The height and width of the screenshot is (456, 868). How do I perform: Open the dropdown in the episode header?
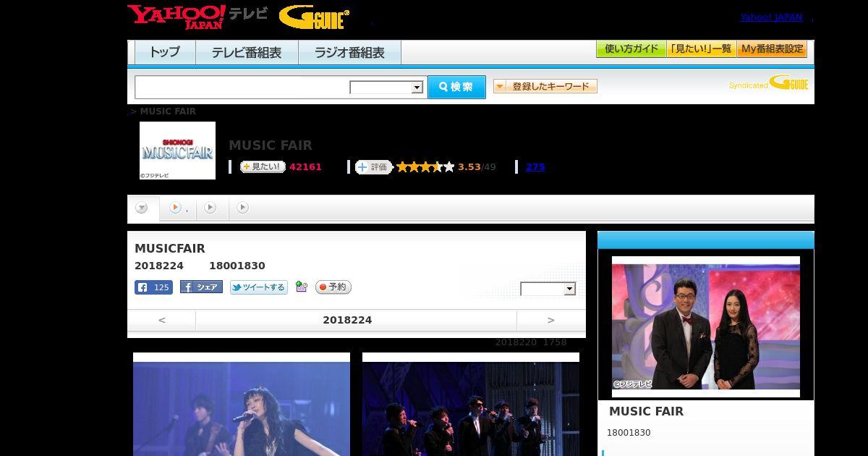pos(548,289)
